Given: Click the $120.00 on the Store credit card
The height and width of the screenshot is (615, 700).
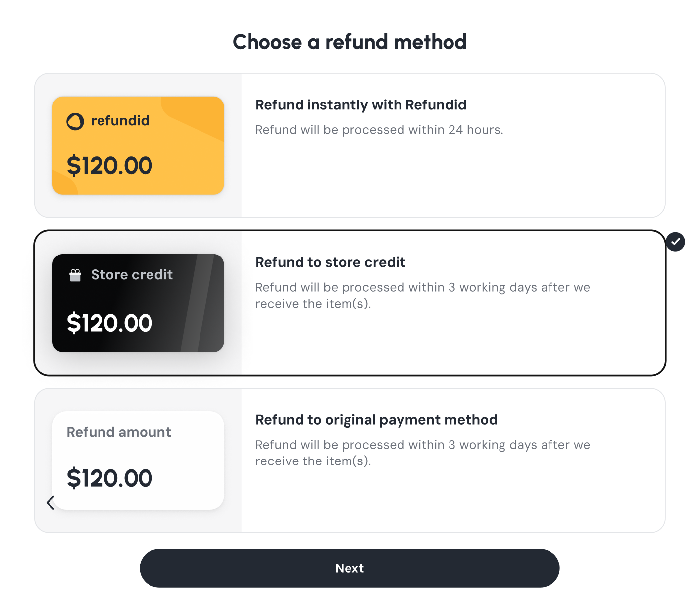Looking at the screenshot, I should [x=109, y=323].
